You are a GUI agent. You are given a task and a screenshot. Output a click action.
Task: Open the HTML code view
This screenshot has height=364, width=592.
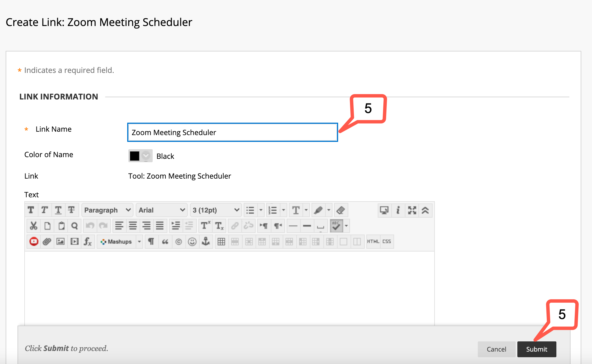[373, 242]
